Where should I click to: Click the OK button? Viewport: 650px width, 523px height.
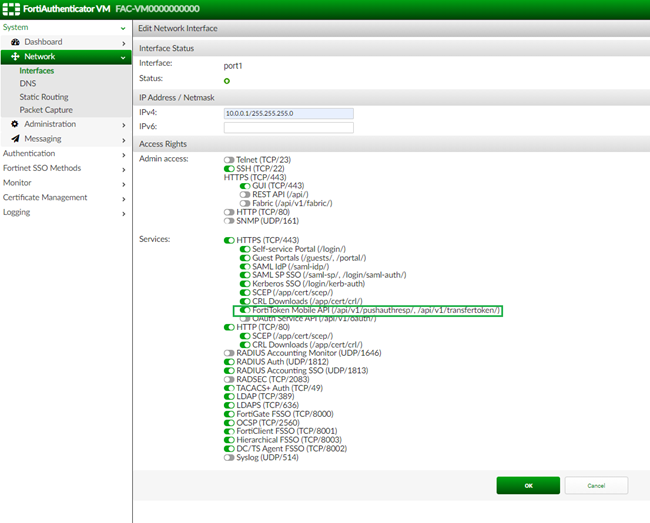pos(528,485)
